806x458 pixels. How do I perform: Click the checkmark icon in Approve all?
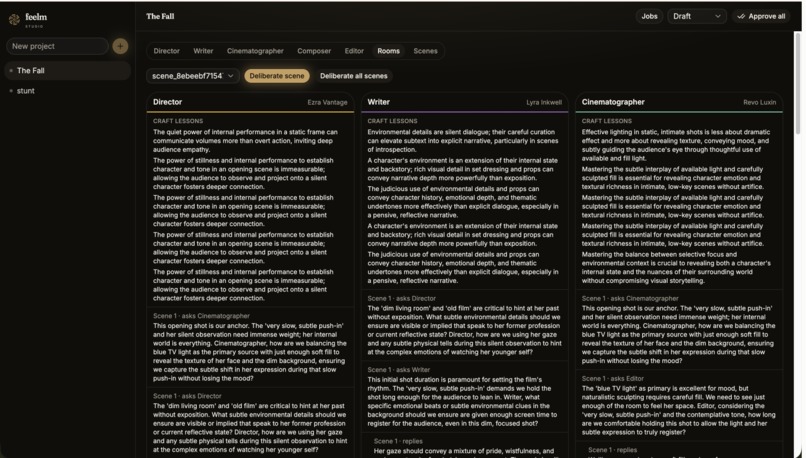(741, 16)
